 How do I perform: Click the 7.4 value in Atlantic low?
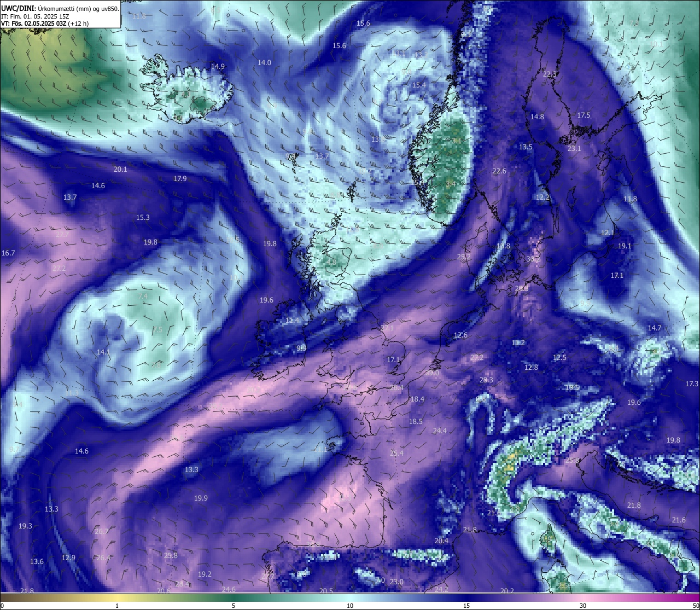(143, 297)
